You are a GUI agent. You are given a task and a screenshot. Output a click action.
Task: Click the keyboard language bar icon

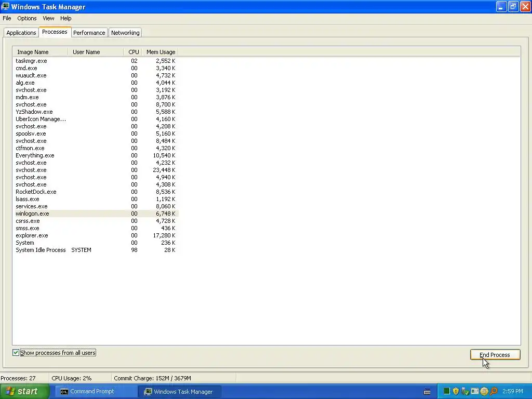(427, 392)
